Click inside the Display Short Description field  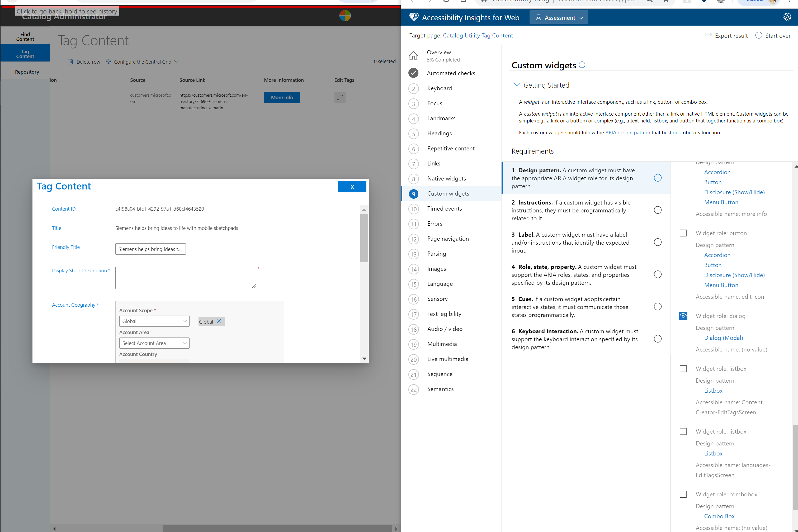coord(186,278)
